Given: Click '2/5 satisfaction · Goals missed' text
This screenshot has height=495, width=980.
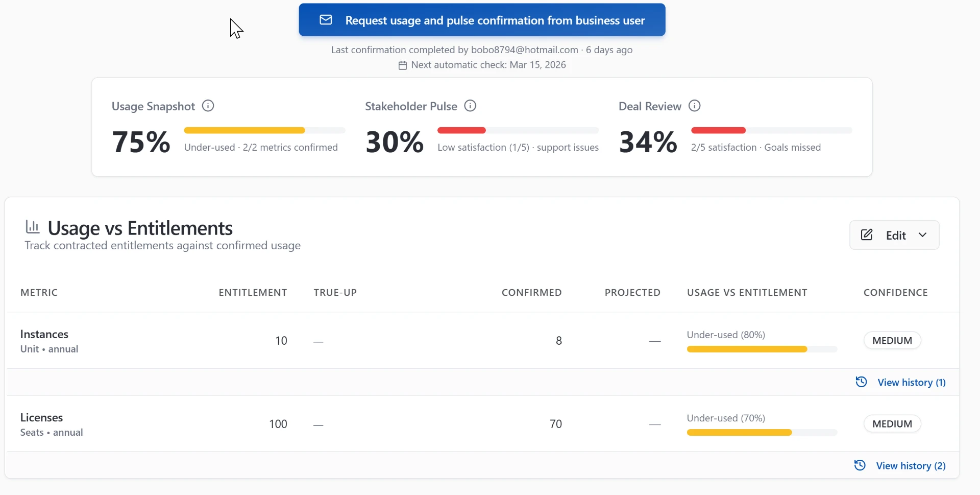Looking at the screenshot, I should 756,148.
